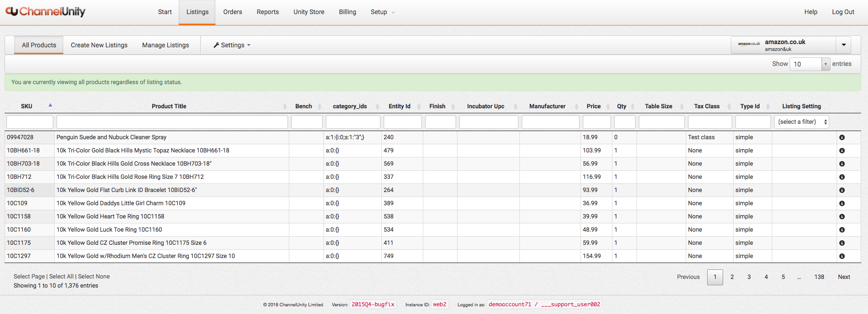Open the Settings dropdown with wrench icon
Screen dimensions: 868x314
tap(232, 45)
